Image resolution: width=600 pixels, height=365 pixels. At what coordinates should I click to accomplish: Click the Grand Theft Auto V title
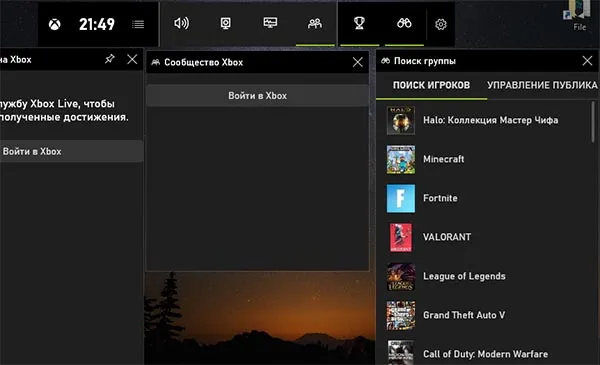coord(464,315)
